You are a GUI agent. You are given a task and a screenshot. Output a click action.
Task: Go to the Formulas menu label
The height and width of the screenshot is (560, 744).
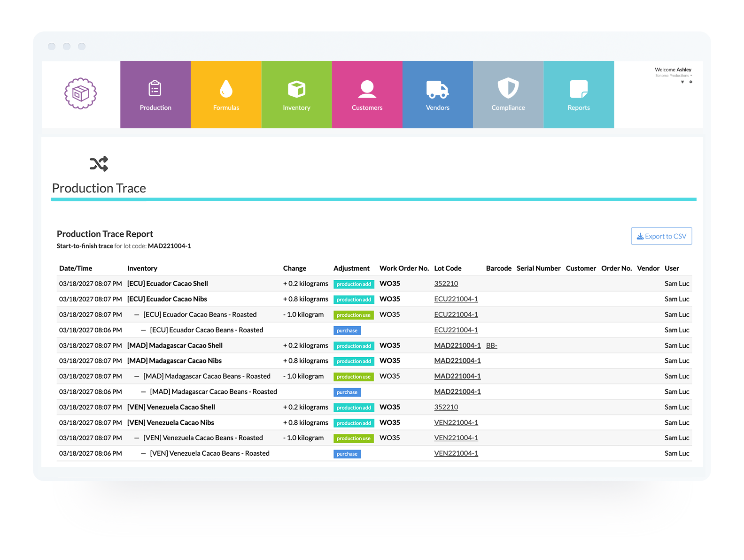click(226, 107)
